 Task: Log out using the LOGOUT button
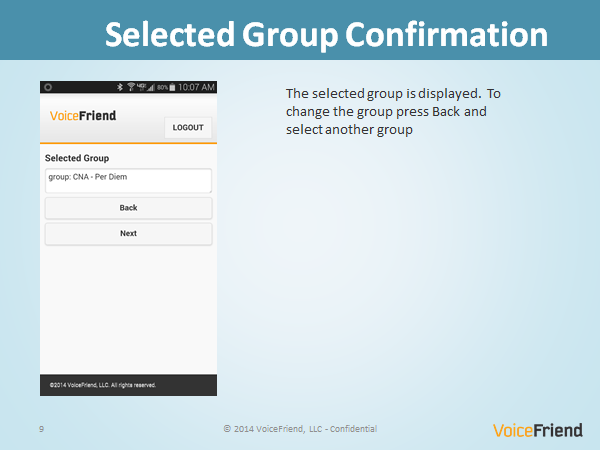point(188,127)
